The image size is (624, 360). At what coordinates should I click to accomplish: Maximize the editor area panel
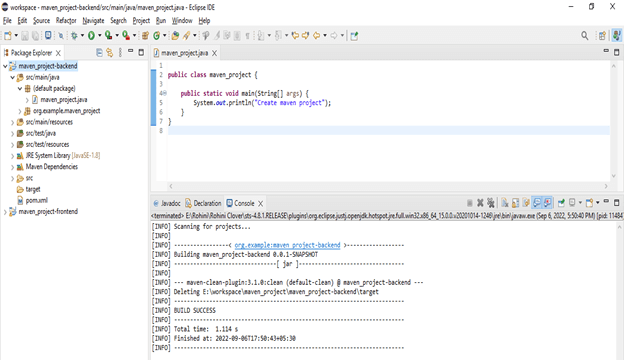tap(616, 52)
